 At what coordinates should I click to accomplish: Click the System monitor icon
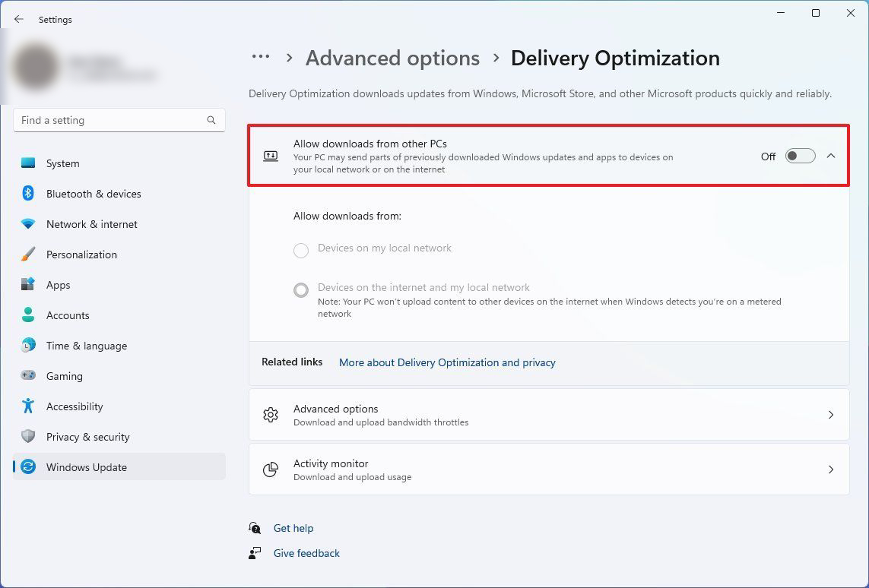(28, 163)
